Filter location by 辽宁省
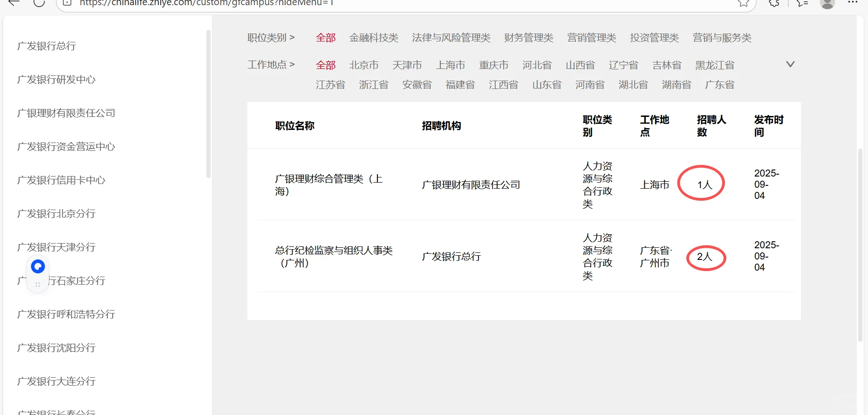This screenshot has width=868, height=415. (623, 65)
